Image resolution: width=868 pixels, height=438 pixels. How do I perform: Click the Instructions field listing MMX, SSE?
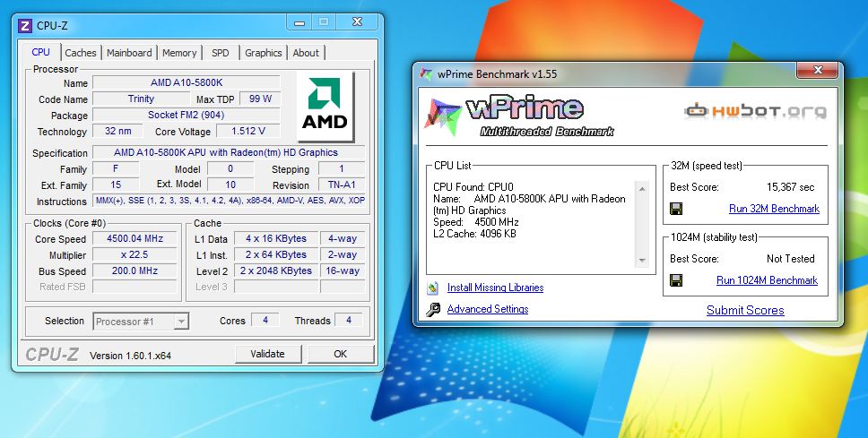pos(230,201)
